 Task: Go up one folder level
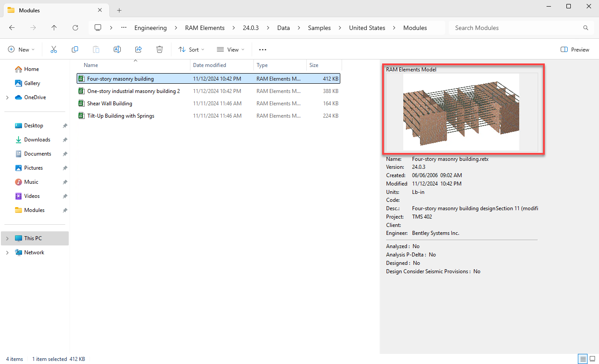(54, 27)
